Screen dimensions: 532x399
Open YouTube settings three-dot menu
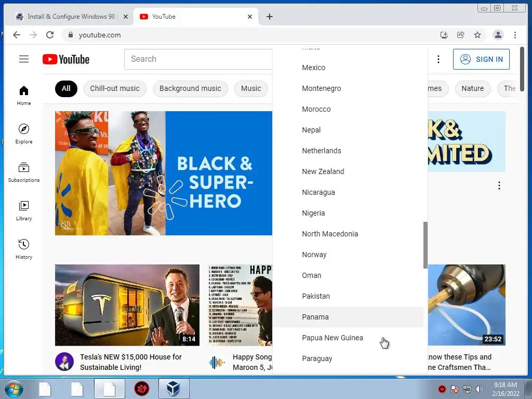tap(438, 59)
